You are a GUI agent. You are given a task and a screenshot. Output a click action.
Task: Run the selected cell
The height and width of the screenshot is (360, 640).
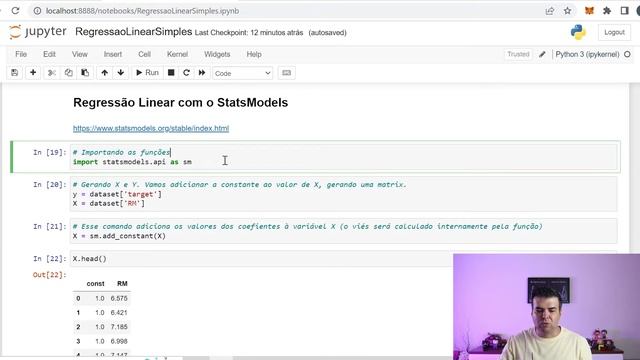[x=147, y=73]
